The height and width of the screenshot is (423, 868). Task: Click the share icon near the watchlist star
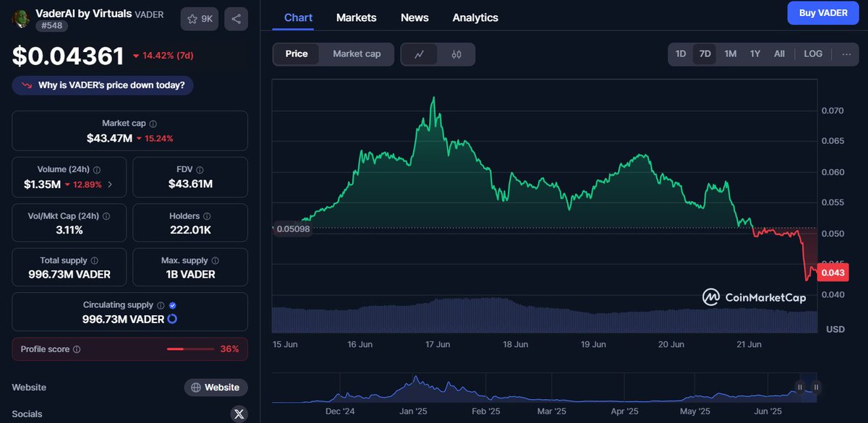pyautogui.click(x=236, y=19)
